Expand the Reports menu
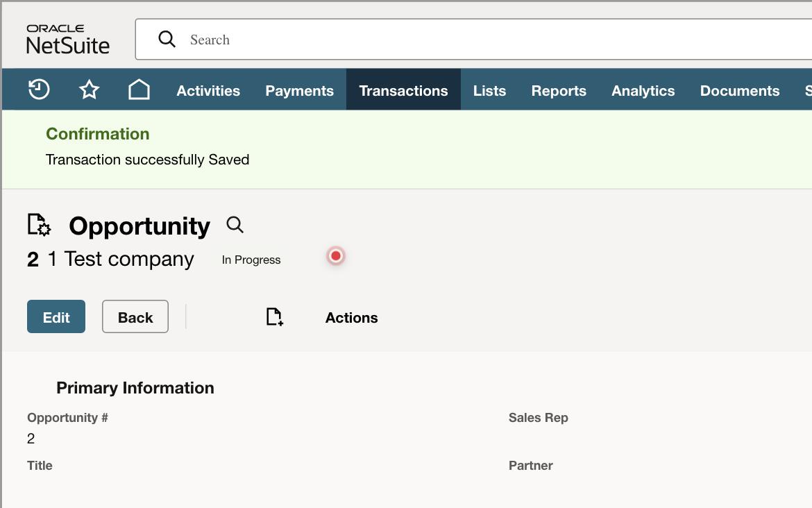Screen dimensions: 812x508 click(559, 90)
